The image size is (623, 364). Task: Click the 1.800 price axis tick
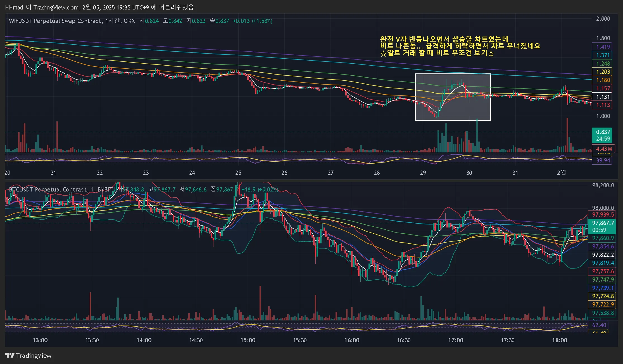coord(603,38)
